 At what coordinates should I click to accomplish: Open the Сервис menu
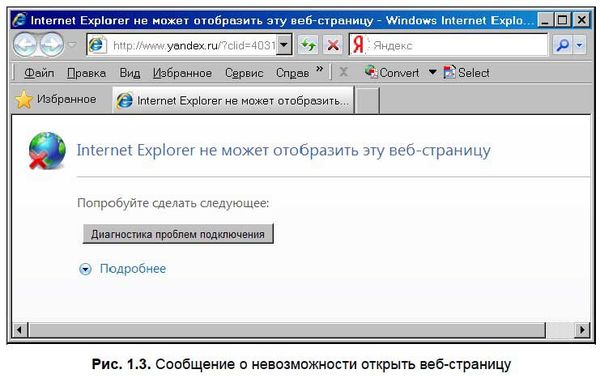244,73
